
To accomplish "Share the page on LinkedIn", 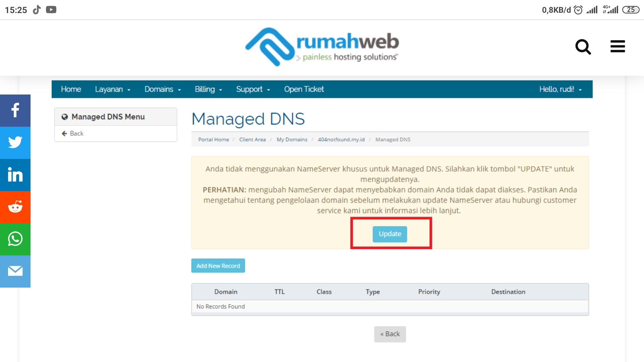I will pyautogui.click(x=15, y=175).
